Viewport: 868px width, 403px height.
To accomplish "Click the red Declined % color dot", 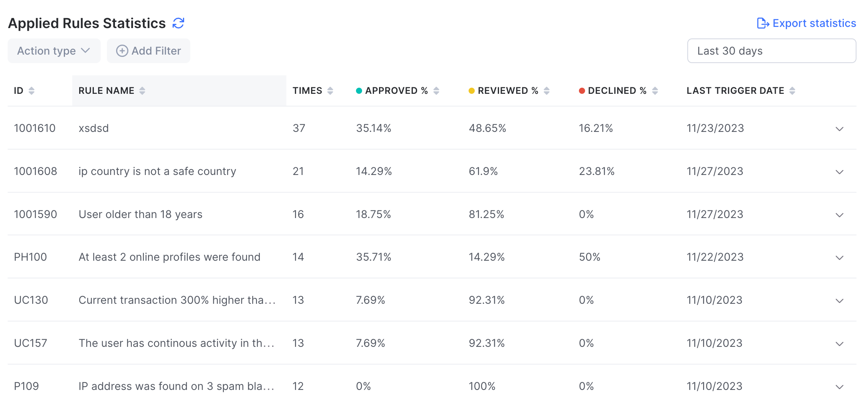I will tap(582, 91).
